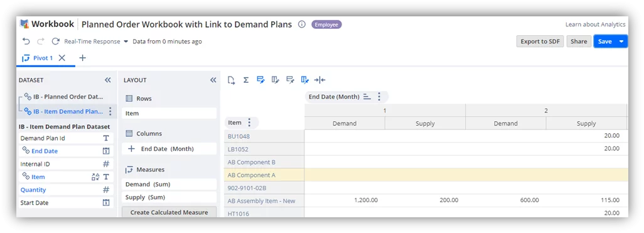Select IB - Planned Order Dataset
Image resolution: width=644 pixels, height=233 pixels.
tap(68, 97)
